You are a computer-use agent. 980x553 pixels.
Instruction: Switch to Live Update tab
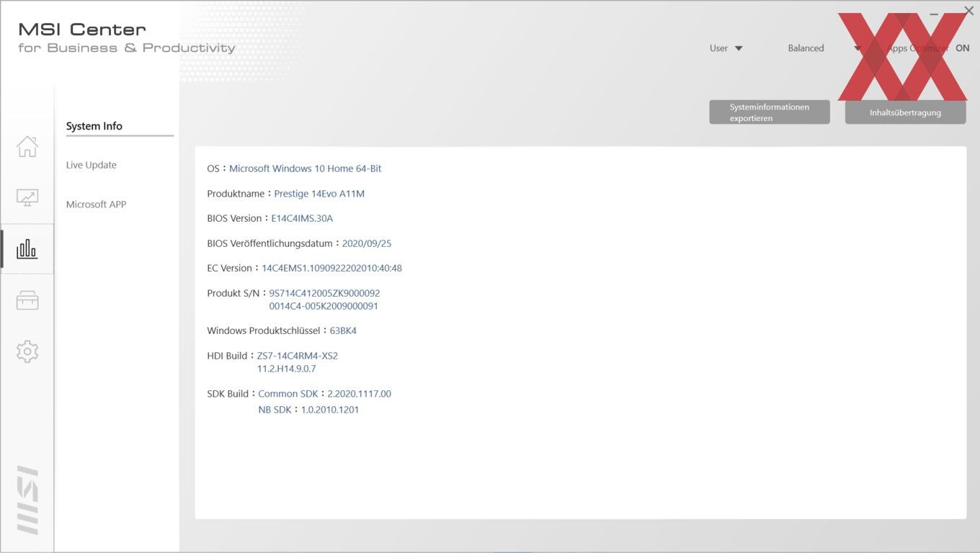click(92, 165)
